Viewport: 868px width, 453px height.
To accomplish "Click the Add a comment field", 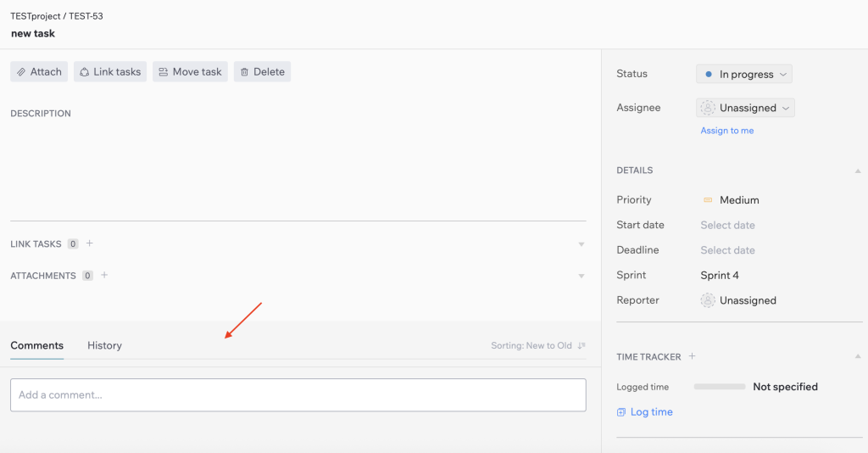I will [x=298, y=394].
